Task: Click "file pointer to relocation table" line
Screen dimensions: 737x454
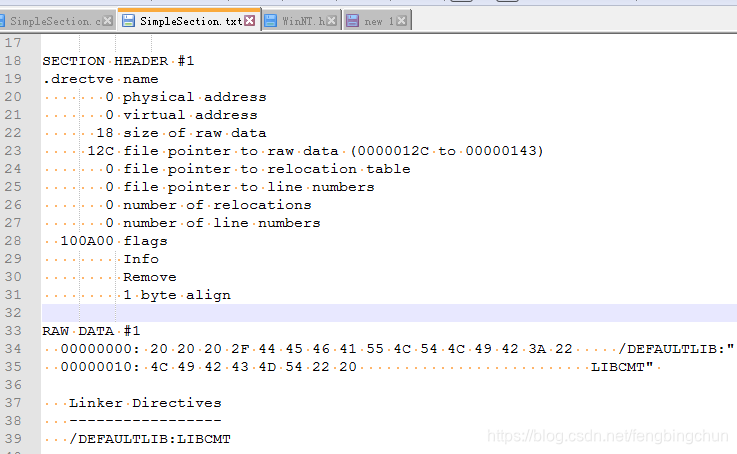Action: tap(258, 169)
